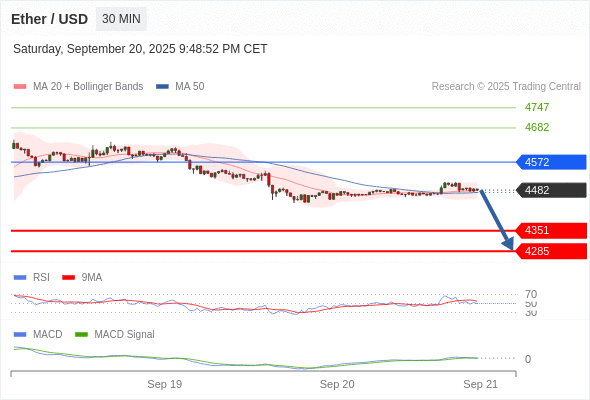Click the 4682 resistance level label

537,127
